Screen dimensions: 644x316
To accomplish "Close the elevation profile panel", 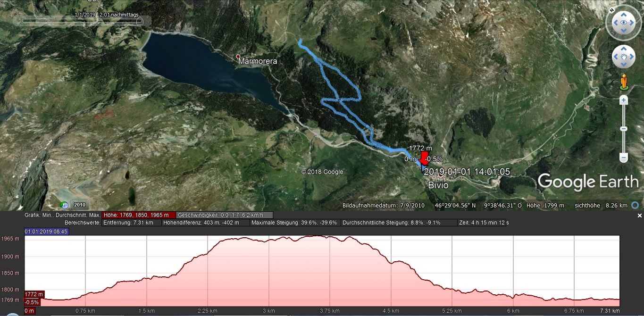I will click(x=640, y=216).
